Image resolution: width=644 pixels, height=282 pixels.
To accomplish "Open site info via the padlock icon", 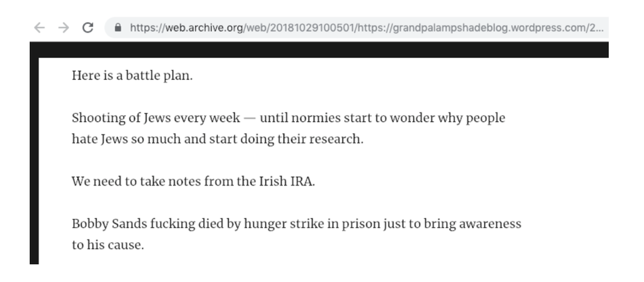I will [118, 27].
